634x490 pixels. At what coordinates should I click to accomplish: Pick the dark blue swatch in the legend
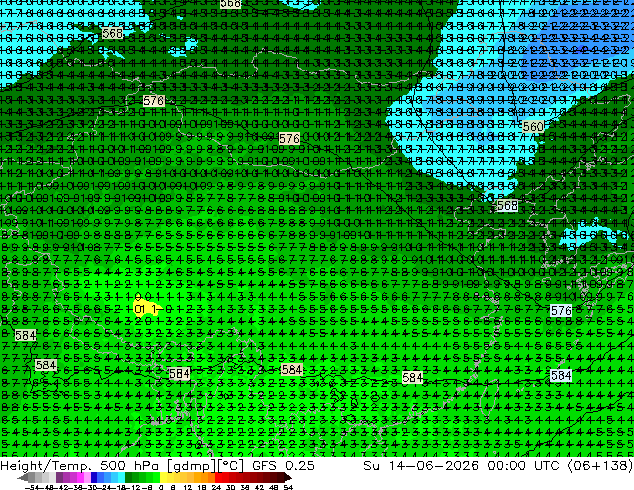coord(94,477)
